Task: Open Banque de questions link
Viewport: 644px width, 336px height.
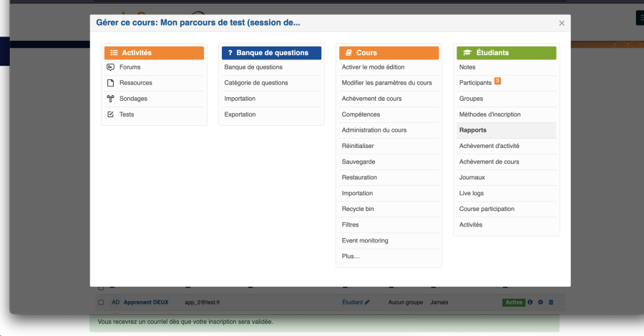Action: click(x=253, y=67)
